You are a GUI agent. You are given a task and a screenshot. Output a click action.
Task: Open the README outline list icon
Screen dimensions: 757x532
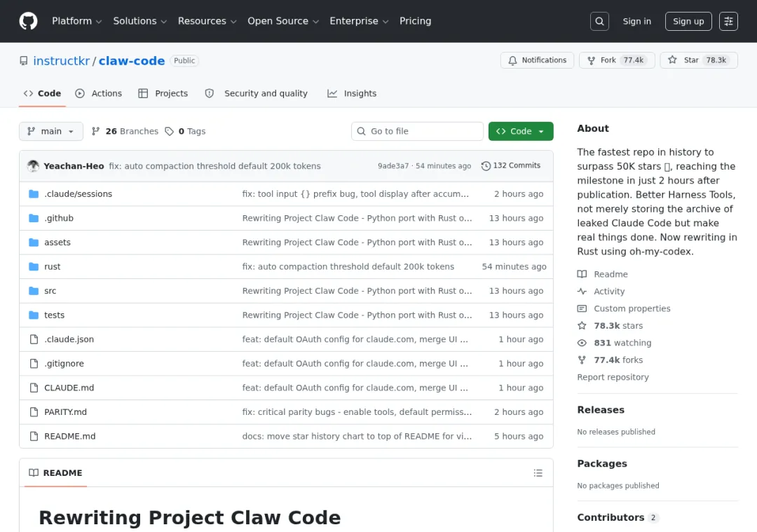pyautogui.click(x=538, y=473)
